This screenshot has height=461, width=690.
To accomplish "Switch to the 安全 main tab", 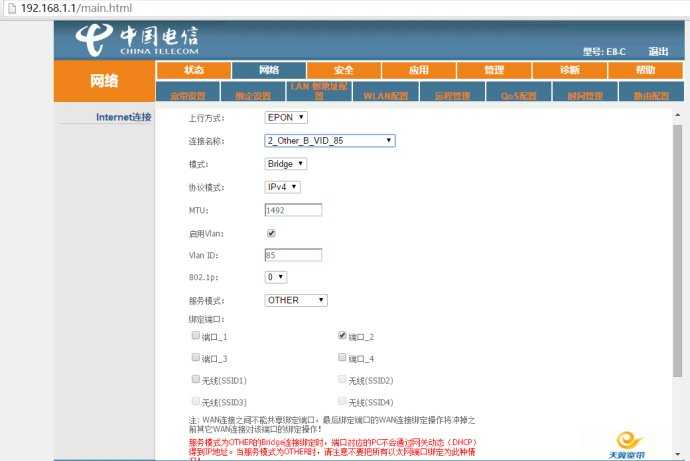I will coord(344,70).
